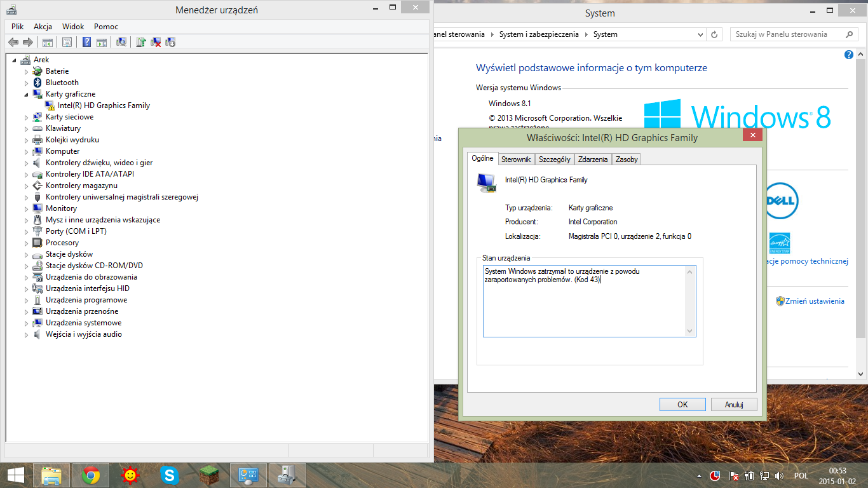Select Porty (COM i LPT) tree item
Image resolution: width=868 pixels, height=488 pixels.
(x=76, y=231)
